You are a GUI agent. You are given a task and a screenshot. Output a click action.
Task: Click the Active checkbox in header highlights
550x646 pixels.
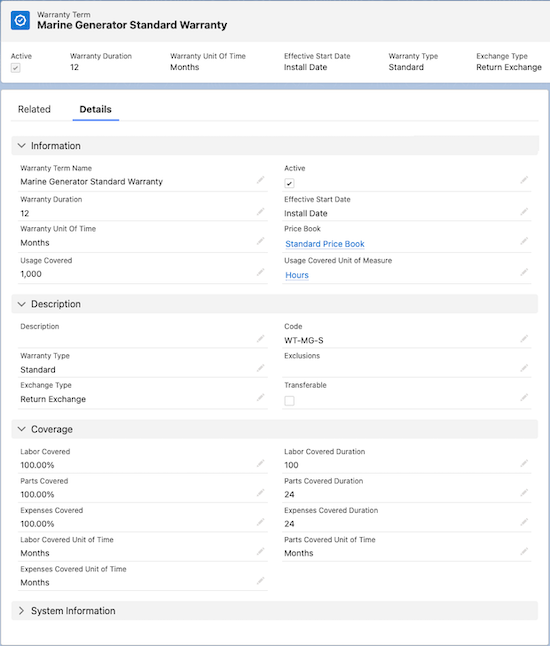(16, 68)
